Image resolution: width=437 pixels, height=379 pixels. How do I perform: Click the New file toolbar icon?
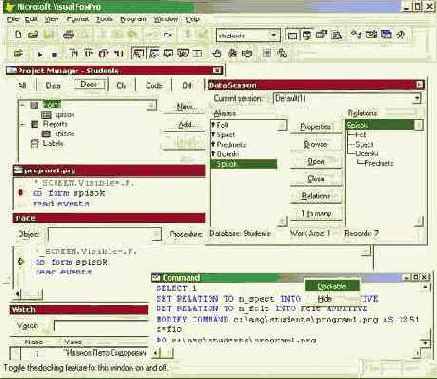pyautogui.click(x=18, y=35)
